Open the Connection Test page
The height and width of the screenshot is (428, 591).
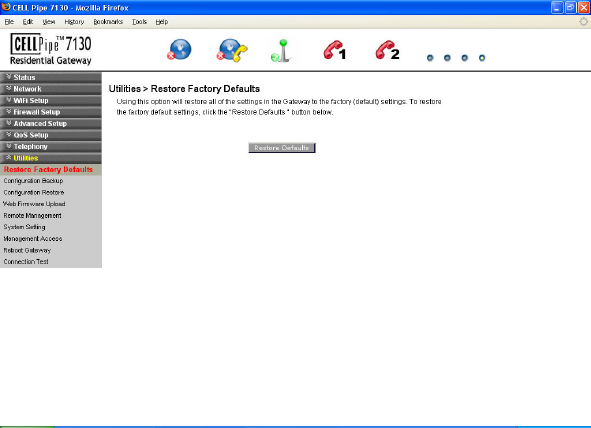pyautogui.click(x=26, y=261)
